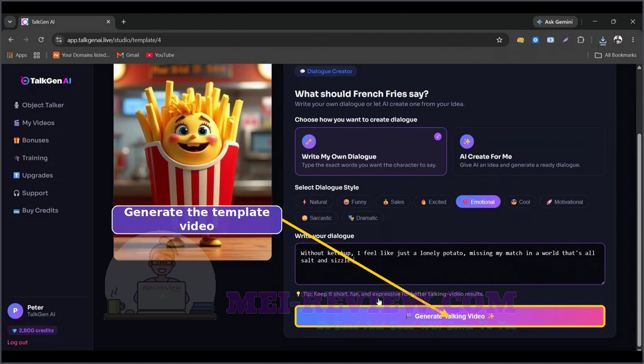Open the Apps bookmark
Viewport: 644px width, 364px height.
(x=17, y=55)
